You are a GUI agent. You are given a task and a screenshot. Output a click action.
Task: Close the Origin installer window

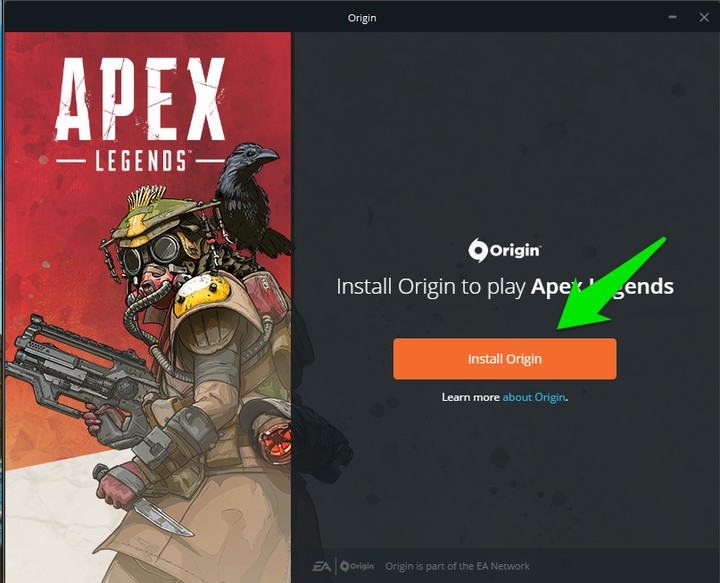[x=703, y=17]
